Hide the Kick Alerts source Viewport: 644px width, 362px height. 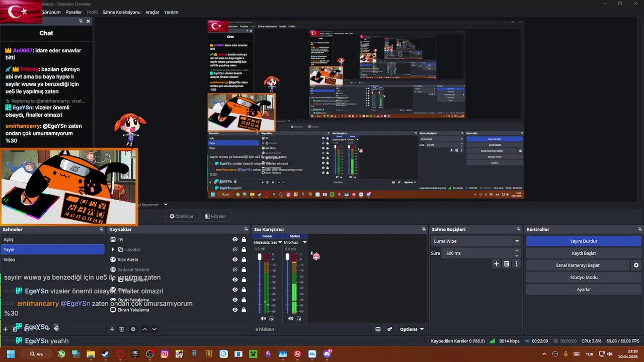(x=234, y=259)
